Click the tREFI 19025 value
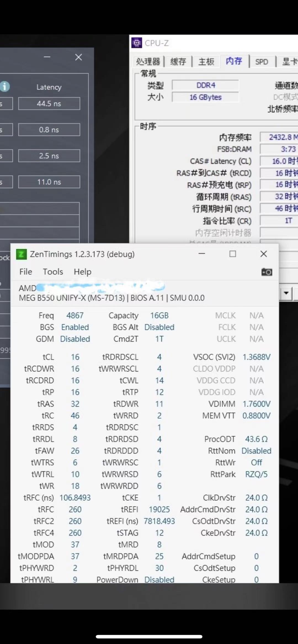The height and width of the screenshot is (644, 298). coord(159,509)
